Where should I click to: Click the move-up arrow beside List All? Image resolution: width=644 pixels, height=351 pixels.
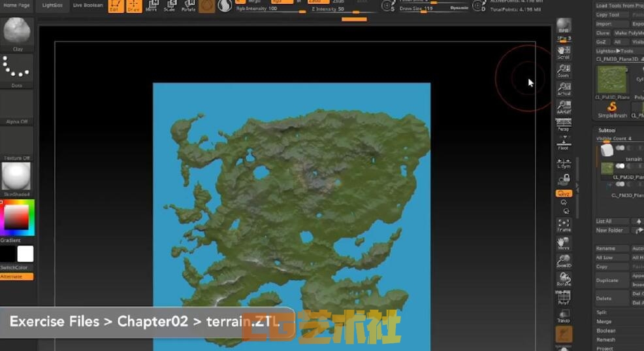(639, 221)
